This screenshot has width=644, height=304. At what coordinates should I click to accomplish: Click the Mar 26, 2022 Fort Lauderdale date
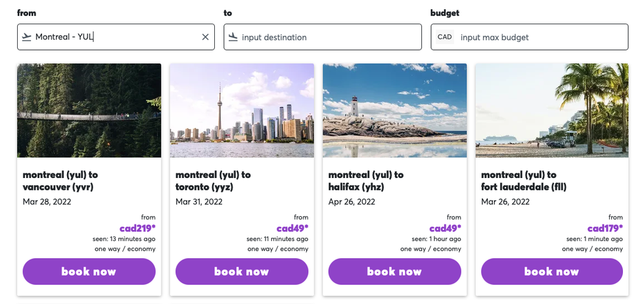[505, 202]
